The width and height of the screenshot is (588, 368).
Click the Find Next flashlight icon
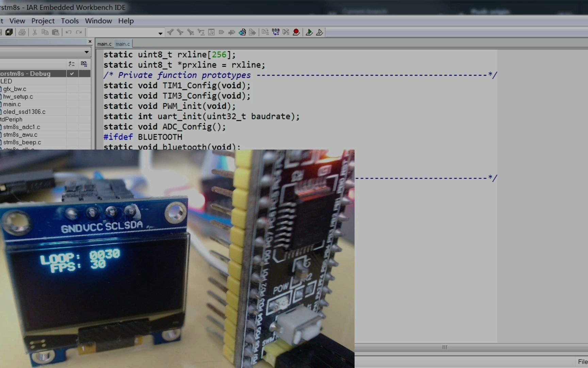coord(180,32)
